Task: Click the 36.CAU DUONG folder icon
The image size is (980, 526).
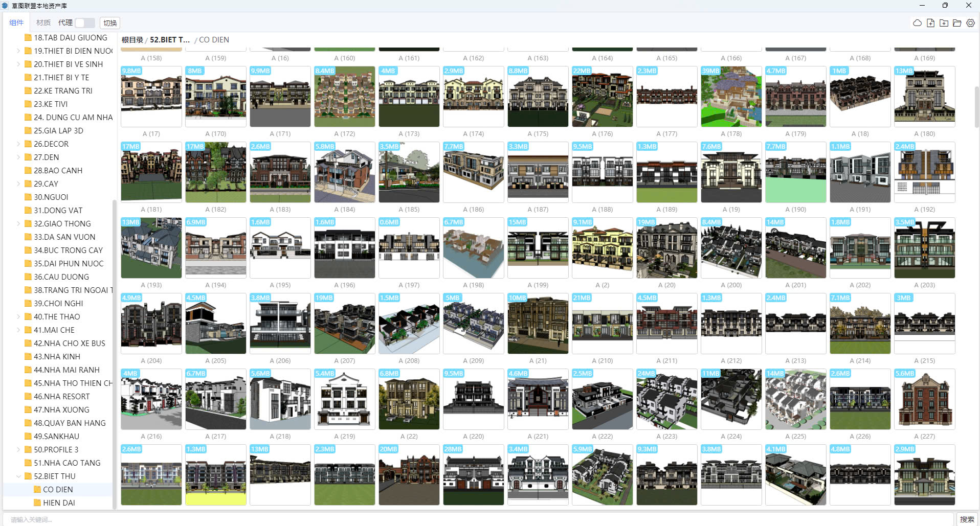Action: click(x=28, y=277)
